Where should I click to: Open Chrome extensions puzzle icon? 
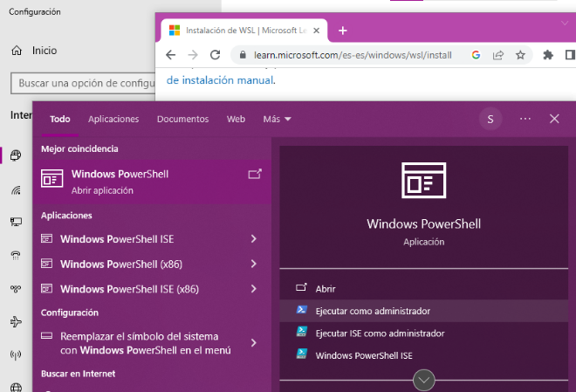pos(548,55)
